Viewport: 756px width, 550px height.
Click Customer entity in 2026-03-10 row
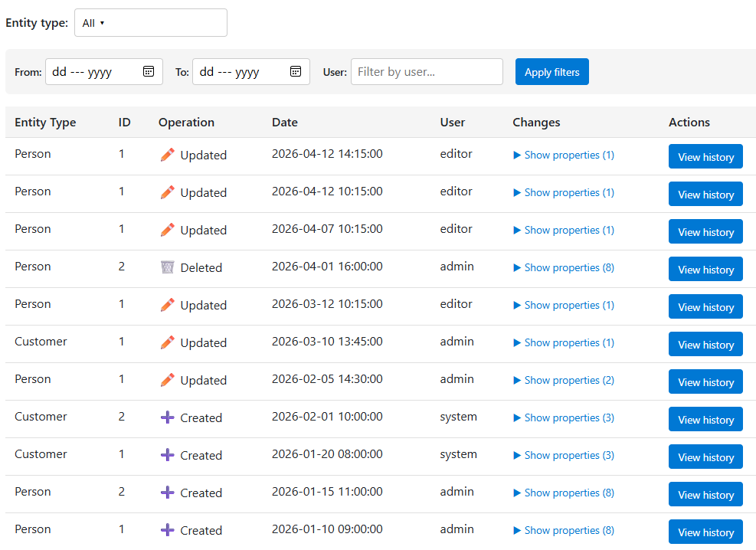[41, 342]
